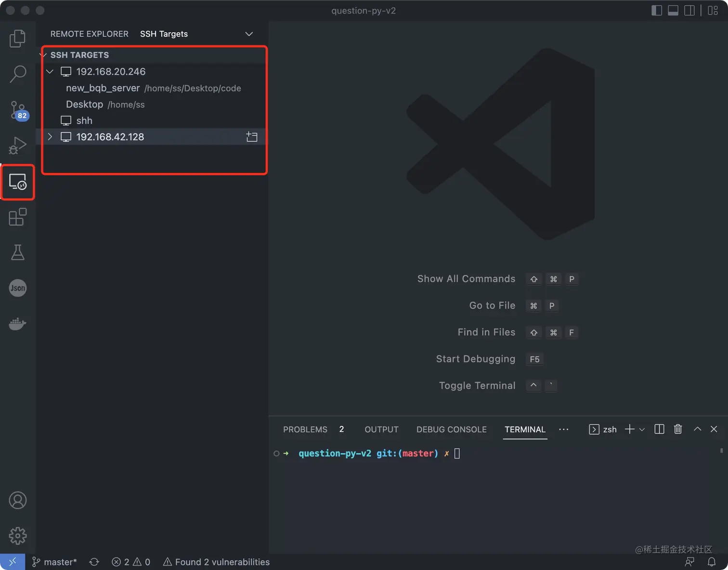728x570 pixels.
Task: Expand the 192.168.42.128 host
Action: click(50, 137)
